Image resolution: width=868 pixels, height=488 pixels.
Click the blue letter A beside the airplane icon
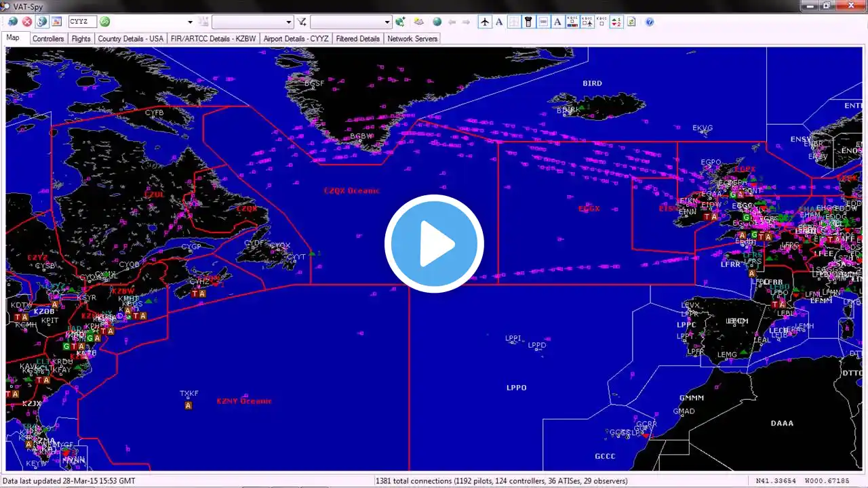click(499, 22)
